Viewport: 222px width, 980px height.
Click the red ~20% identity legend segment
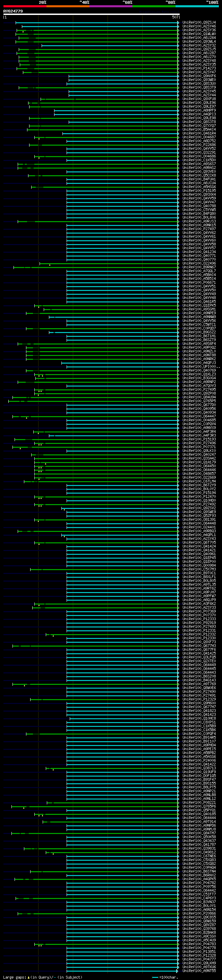click(x=25, y=6)
